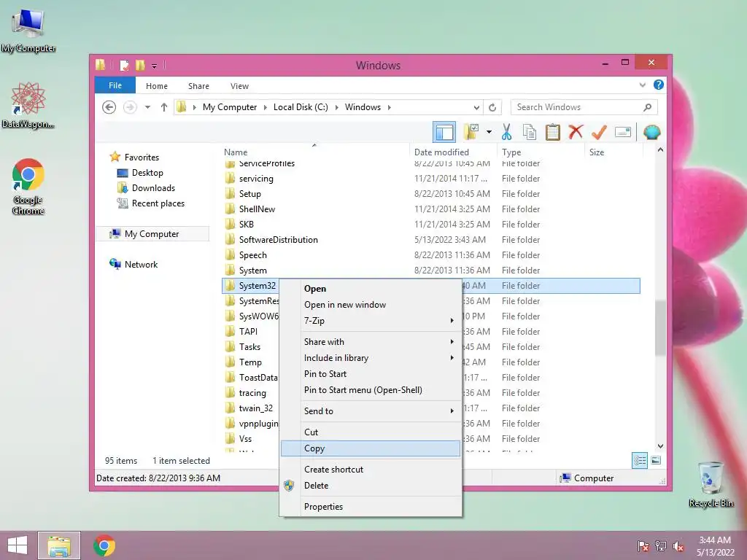Click inside the Search Windows field
Image resolution: width=747 pixels, height=560 pixels.
pyautogui.click(x=584, y=107)
